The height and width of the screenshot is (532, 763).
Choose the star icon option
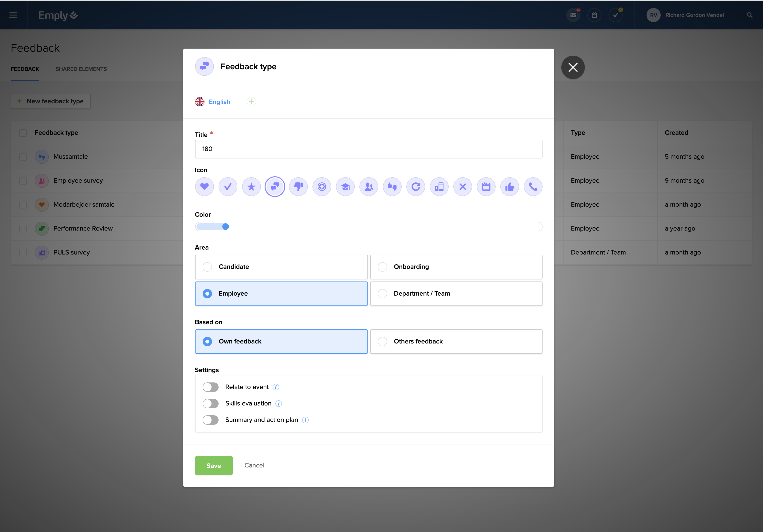[x=251, y=187]
